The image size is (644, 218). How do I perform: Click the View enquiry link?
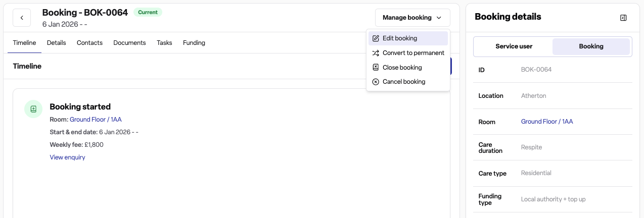click(67, 157)
